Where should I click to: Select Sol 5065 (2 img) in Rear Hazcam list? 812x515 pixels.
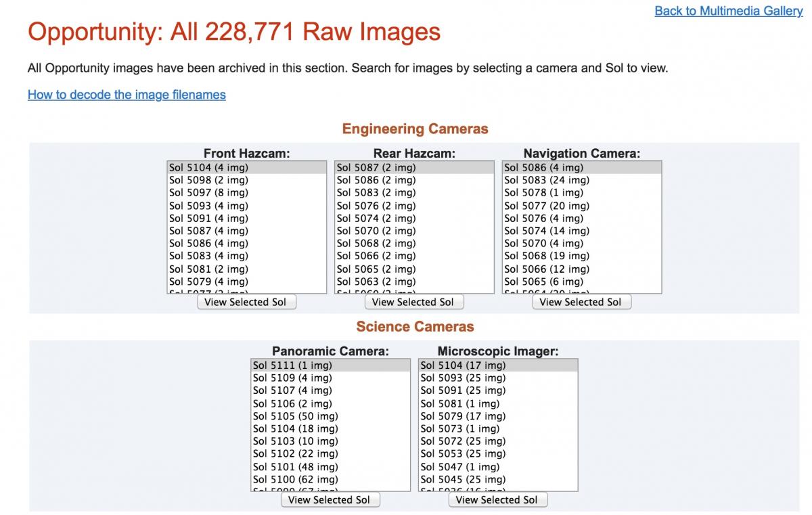pos(414,269)
